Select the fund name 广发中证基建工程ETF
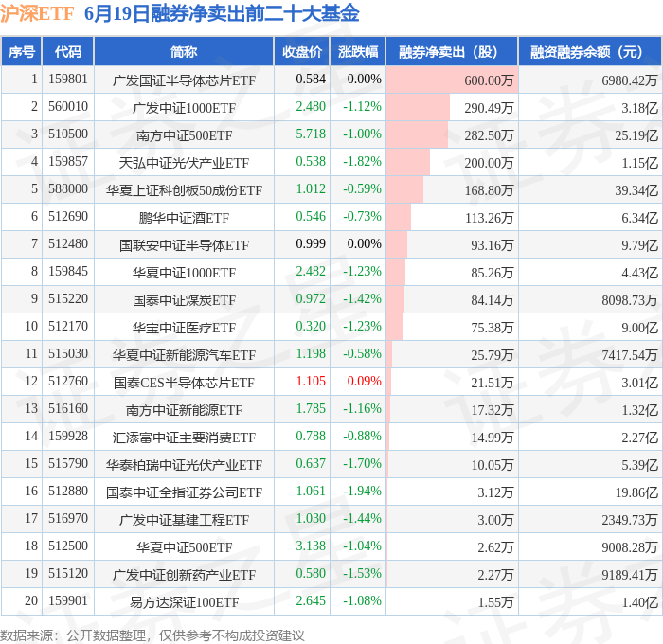This screenshot has height=644, width=663. tap(184, 520)
